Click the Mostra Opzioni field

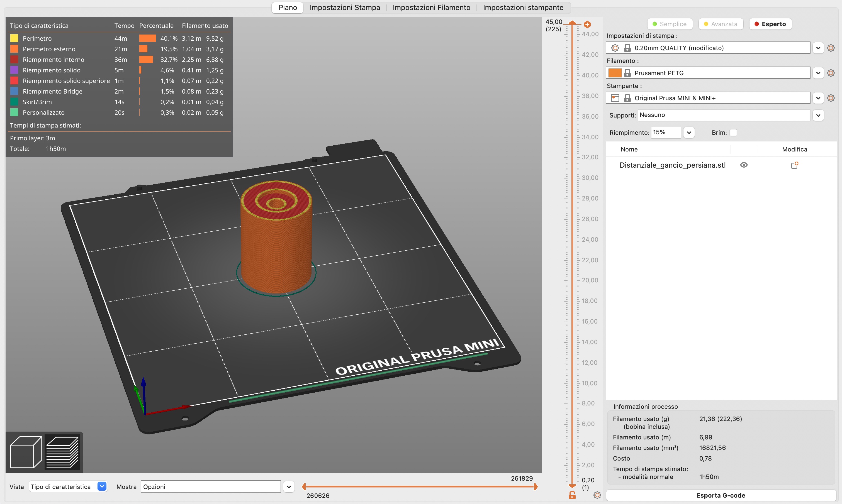(x=211, y=486)
